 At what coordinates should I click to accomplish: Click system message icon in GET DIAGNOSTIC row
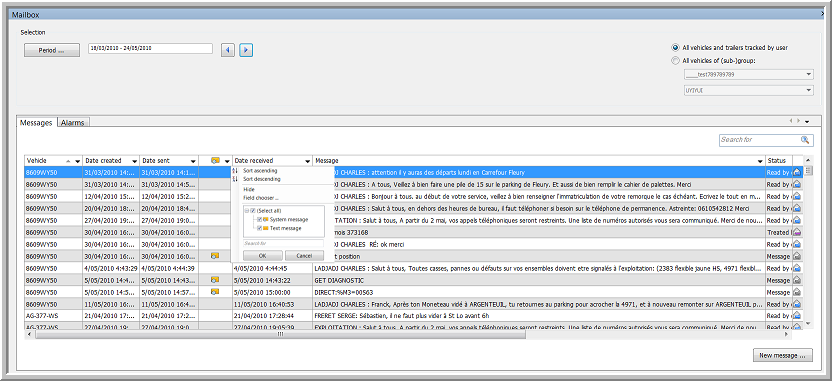tap(215, 280)
